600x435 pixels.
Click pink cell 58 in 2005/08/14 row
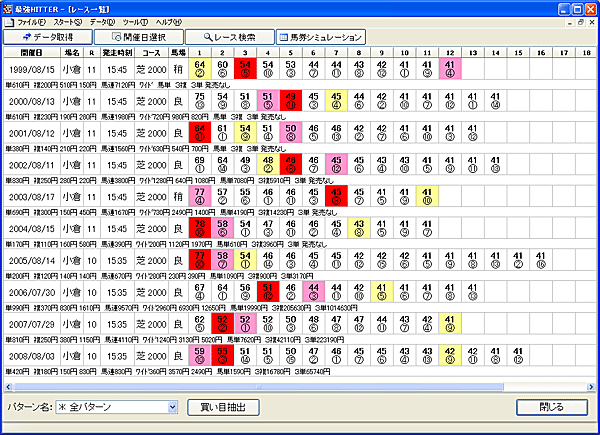click(222, 260)
